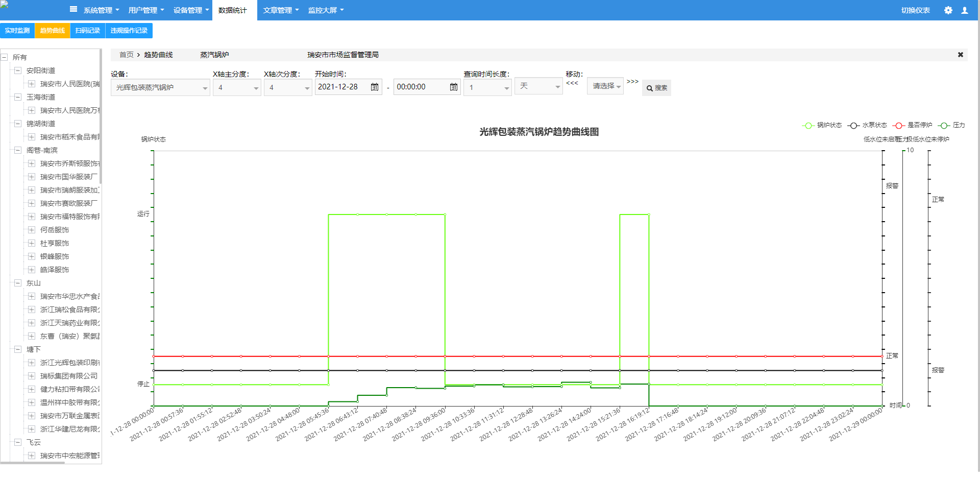Screen dimensions: 980x477
Task: Close the trend curve panel with X
Action: (x=960, y=55)
